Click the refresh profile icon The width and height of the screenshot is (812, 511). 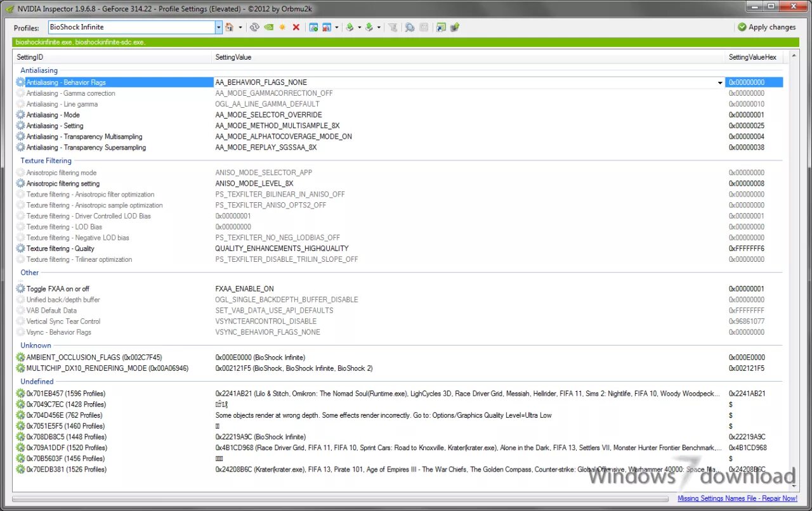click(x=254, y=27)
